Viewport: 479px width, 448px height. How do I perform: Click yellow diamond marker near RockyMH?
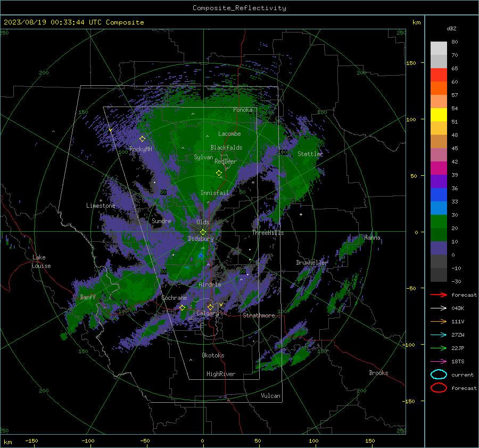coord(142,139)
